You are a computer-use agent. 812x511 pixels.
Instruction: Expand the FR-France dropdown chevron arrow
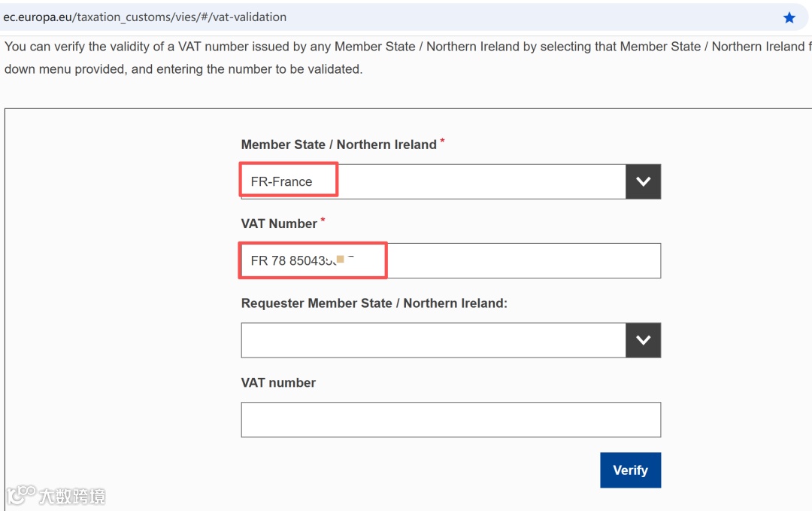click(643, 181)
